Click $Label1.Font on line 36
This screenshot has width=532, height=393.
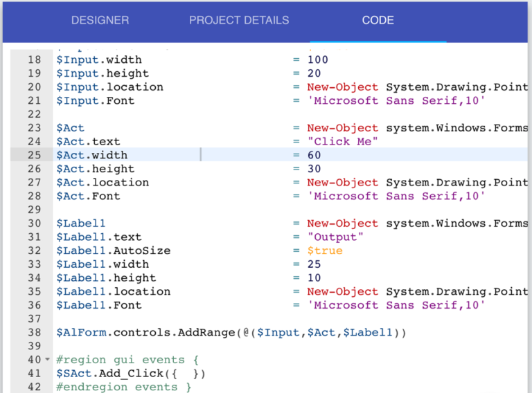99,305
